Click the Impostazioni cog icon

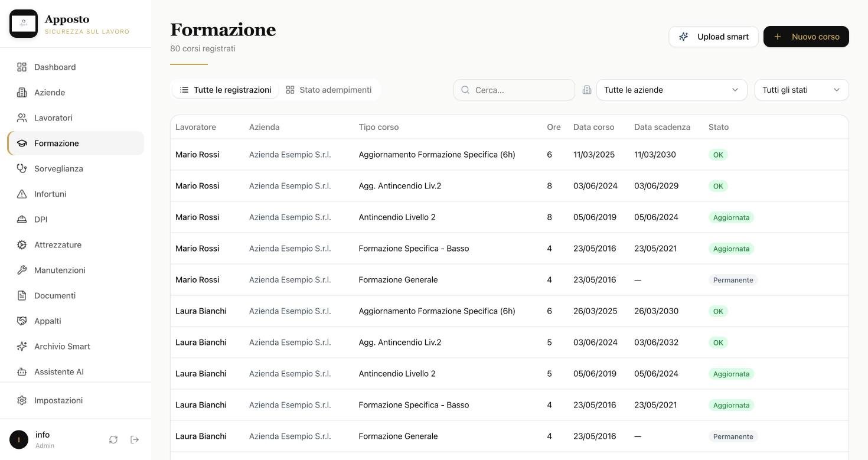click(x=22, y=400)
